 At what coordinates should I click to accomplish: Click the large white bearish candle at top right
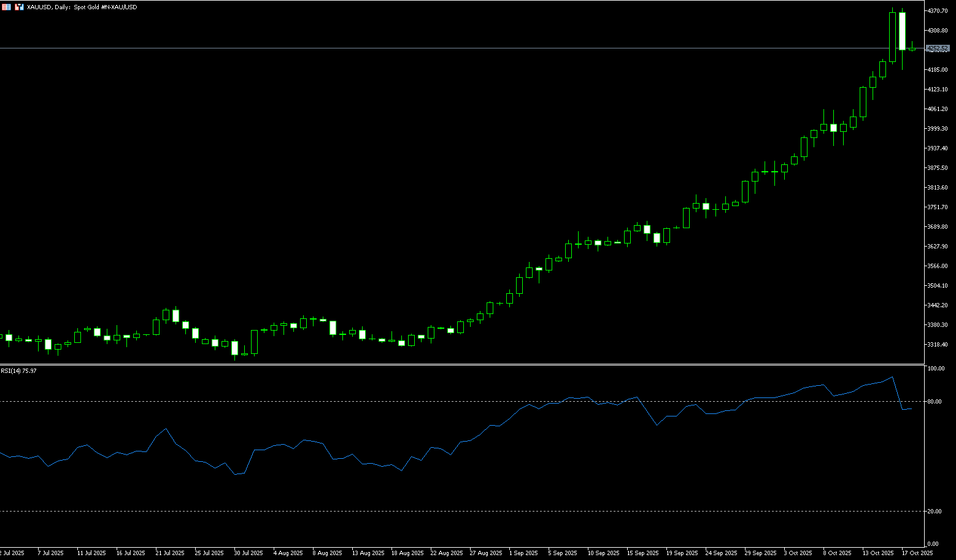pyautogui.click(x=902, y=31)
